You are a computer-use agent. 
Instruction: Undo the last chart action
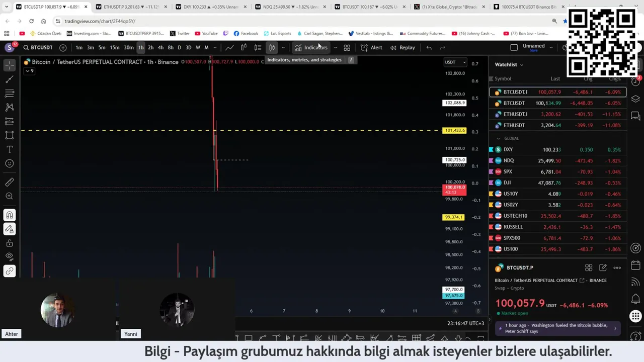[x=429, y=47]
